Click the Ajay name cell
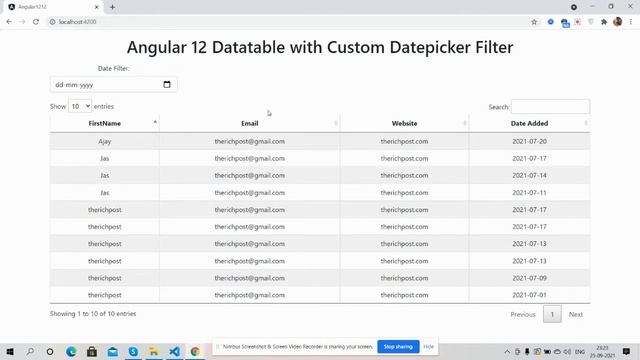 tap(104, 141)
